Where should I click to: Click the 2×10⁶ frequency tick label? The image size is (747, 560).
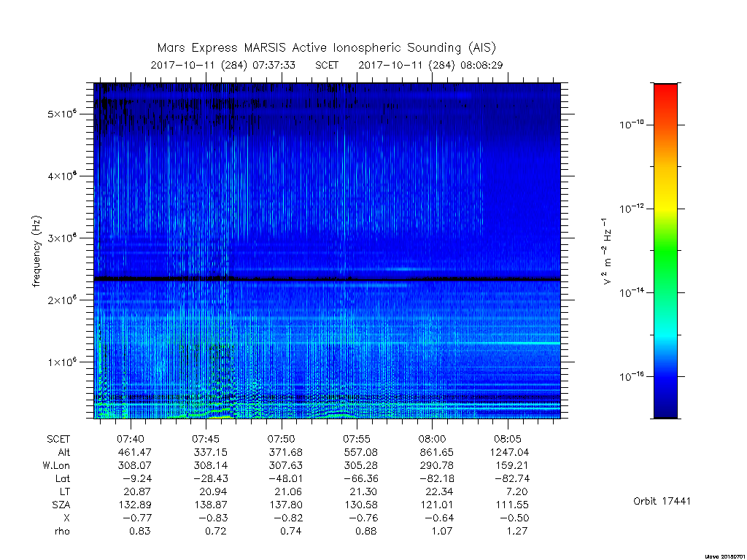pyautogui.click(x=62, y=300)
